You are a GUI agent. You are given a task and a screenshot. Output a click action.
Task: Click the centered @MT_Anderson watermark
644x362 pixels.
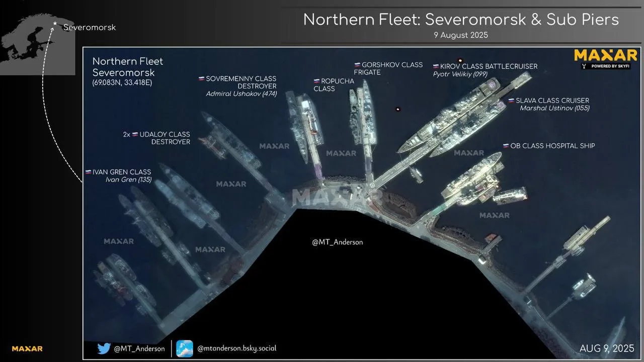pyautogui.click(x=337, y=242)
